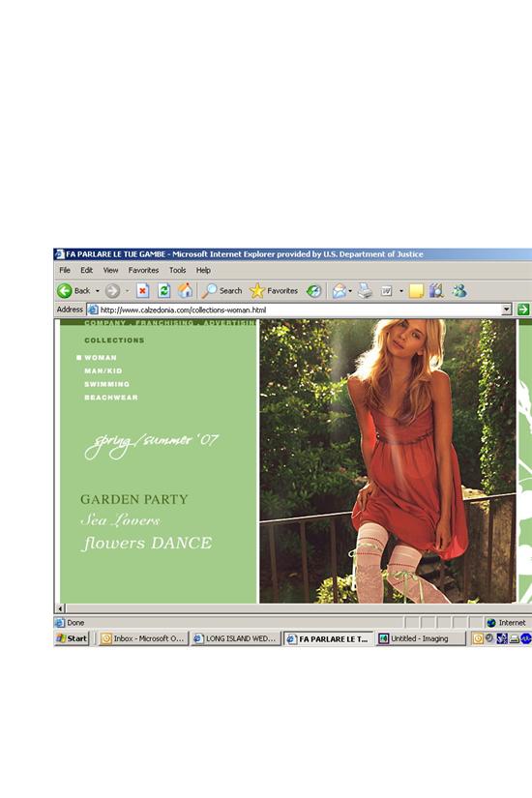Expand the Edit button dropdown arrow
532x798 pixels.
[401, 291]
